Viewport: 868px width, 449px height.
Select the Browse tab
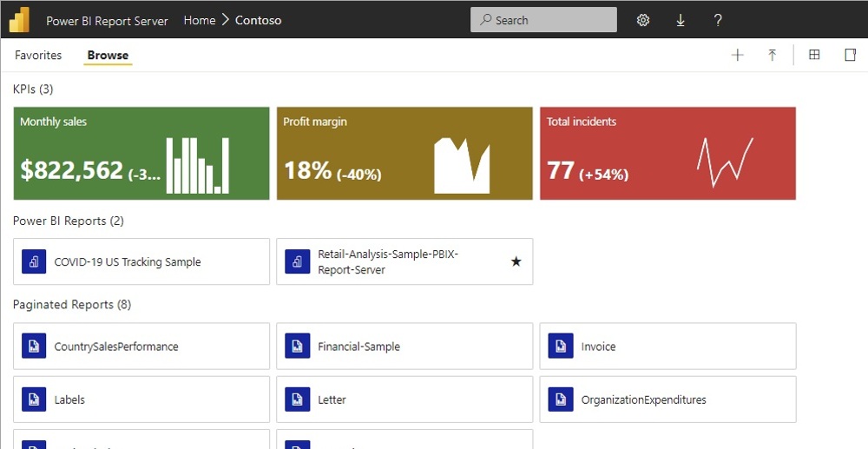(108, 56)
